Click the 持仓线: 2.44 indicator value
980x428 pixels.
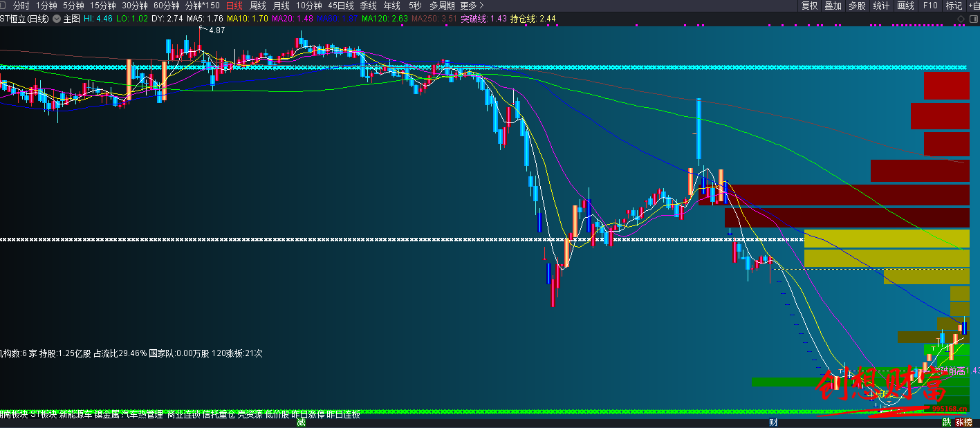[x=533, y=19]
